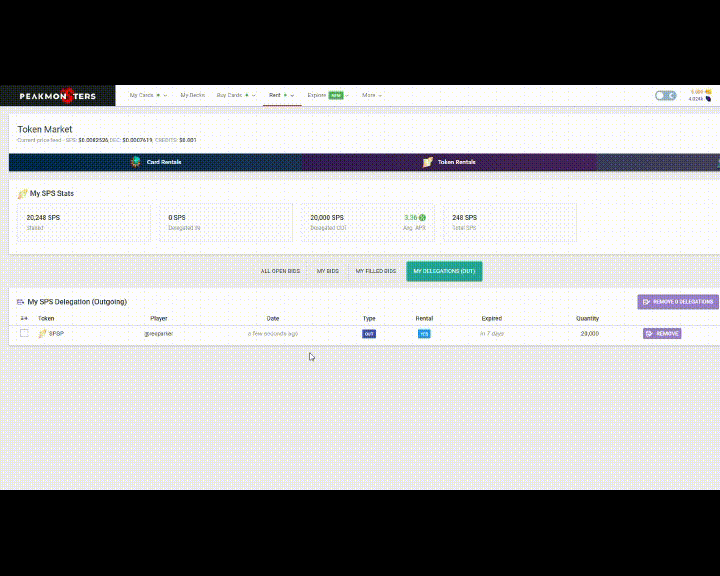This screenshot has height=576, width=720.
Task: Click the OUT type badge
Action: 369,334
